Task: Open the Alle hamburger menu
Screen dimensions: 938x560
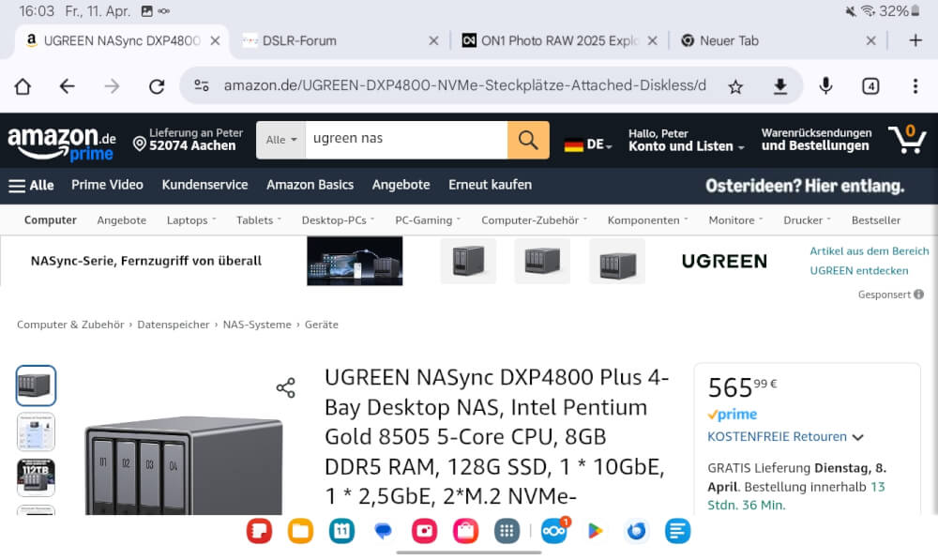Action: point(31,186)
